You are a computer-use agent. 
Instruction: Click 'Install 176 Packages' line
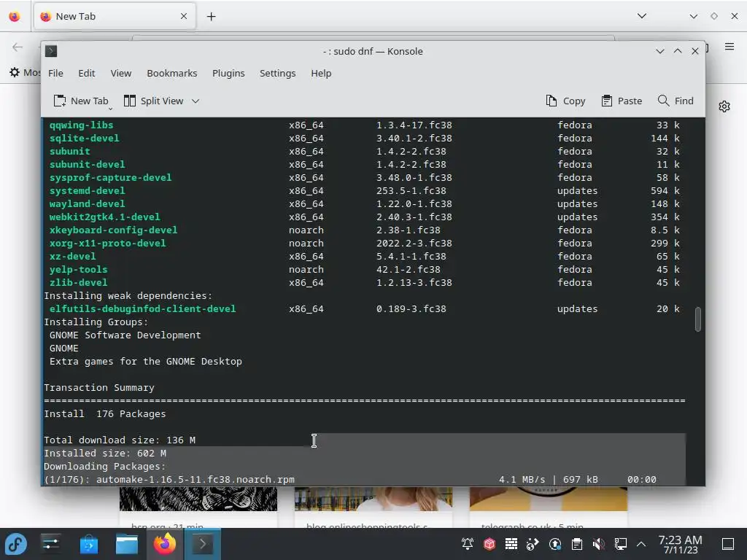105,414
